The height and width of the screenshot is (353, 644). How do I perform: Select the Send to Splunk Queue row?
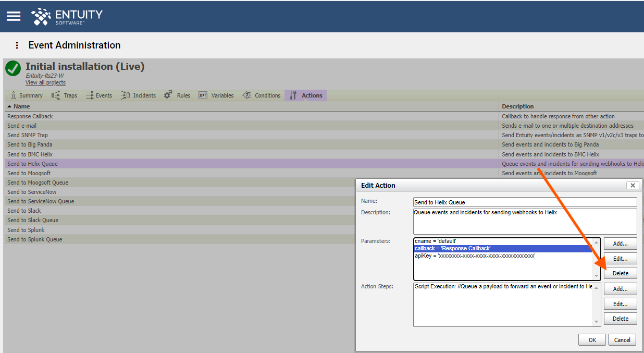(x=180, y=239)
